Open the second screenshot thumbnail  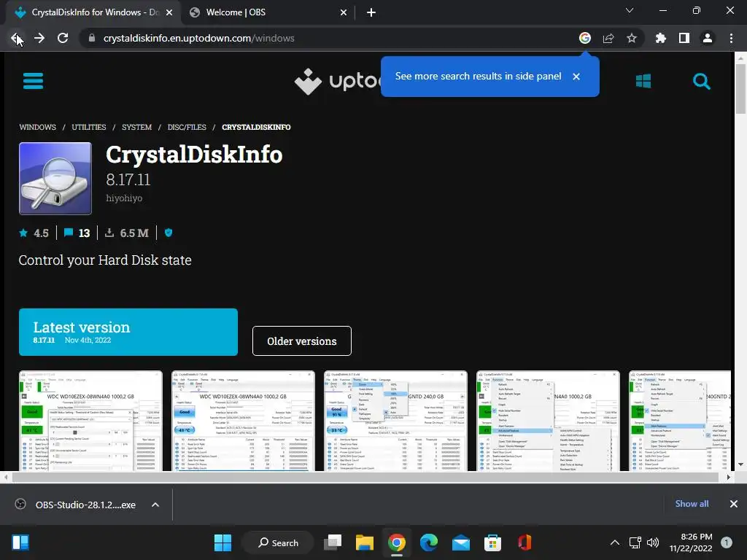click(243, 421)
